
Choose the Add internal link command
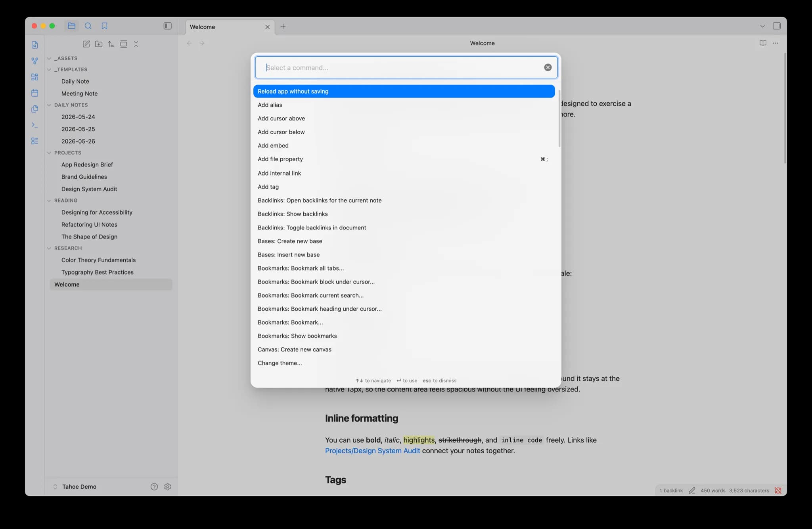point(404,174)
